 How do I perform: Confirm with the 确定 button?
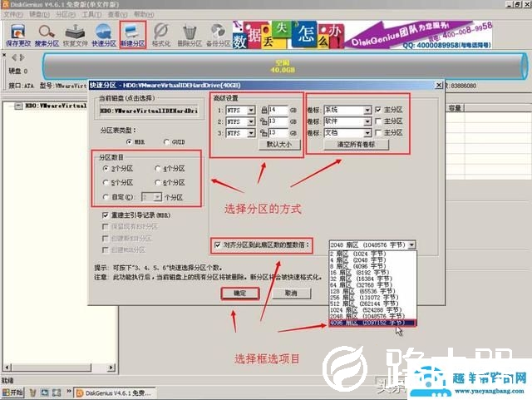pos(240,294)
